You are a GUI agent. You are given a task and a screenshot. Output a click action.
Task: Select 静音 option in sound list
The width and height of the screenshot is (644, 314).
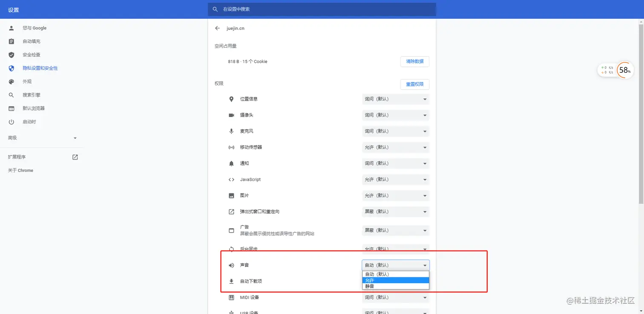pyautogui.click(x=396, y=286)
